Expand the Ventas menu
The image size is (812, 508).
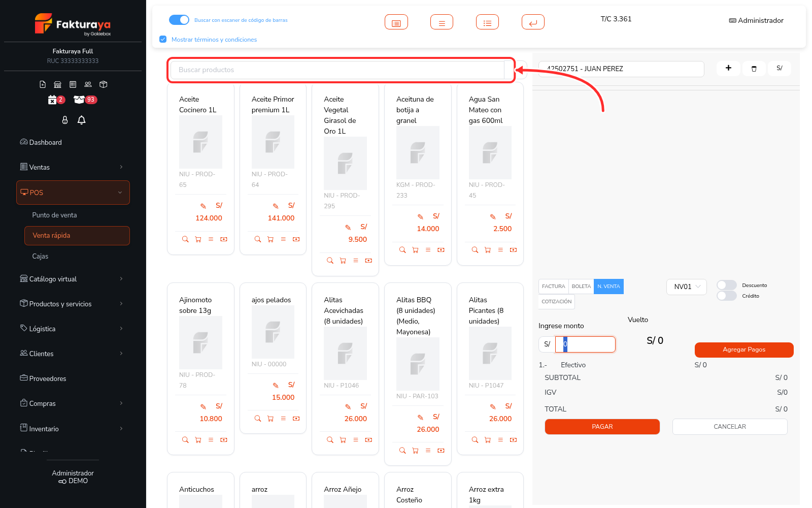click(x=73, y=167)
